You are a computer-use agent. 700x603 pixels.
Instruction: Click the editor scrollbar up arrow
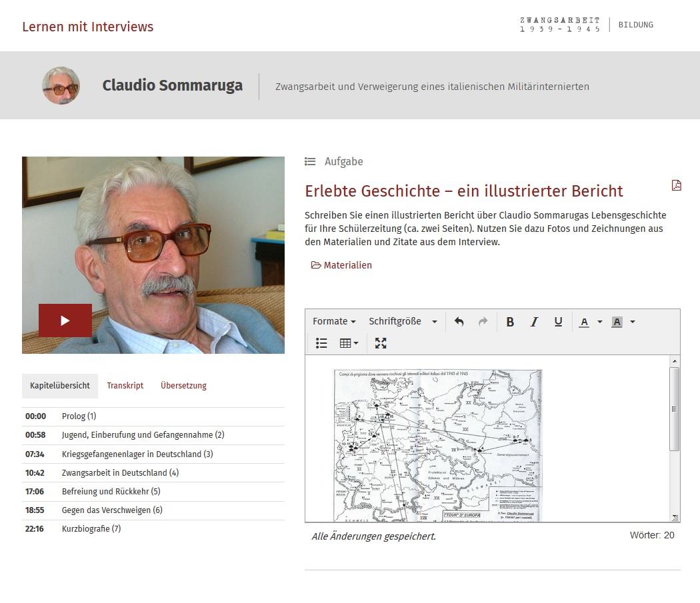point(675,360)
